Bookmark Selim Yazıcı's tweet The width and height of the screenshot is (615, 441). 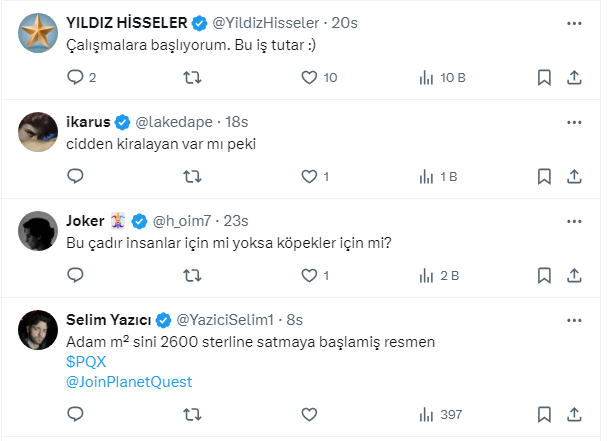click(x=543, y=413)
